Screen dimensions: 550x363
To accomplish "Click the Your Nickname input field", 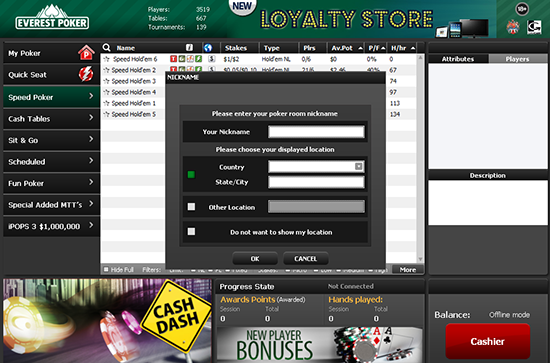I will click(x=316, y=132).
